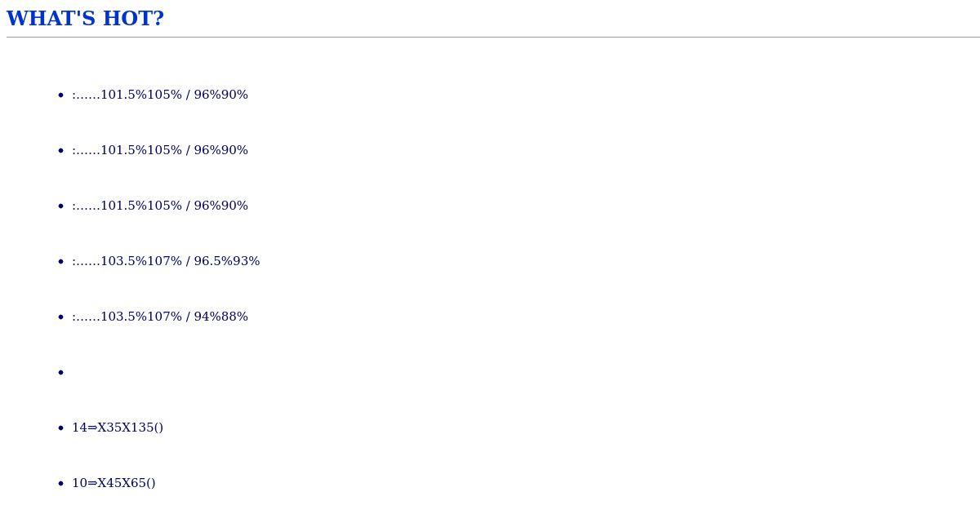Select the second 101.5%105% / 96%90% list entry

point(160,150)
